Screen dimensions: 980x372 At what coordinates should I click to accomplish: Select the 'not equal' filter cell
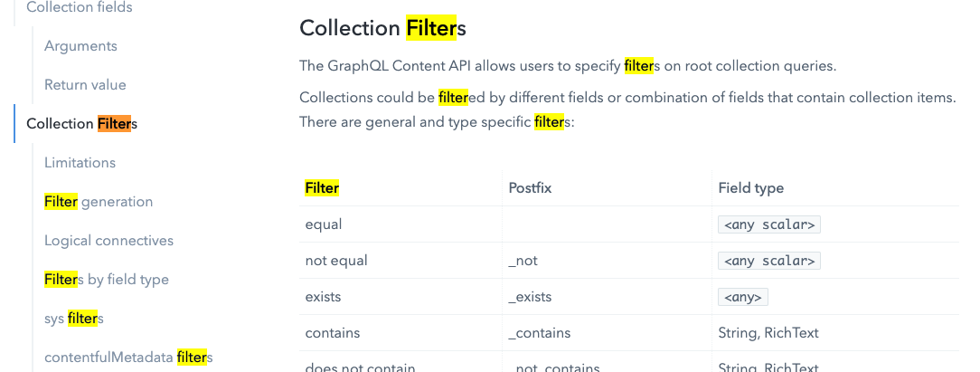point(336,261)
